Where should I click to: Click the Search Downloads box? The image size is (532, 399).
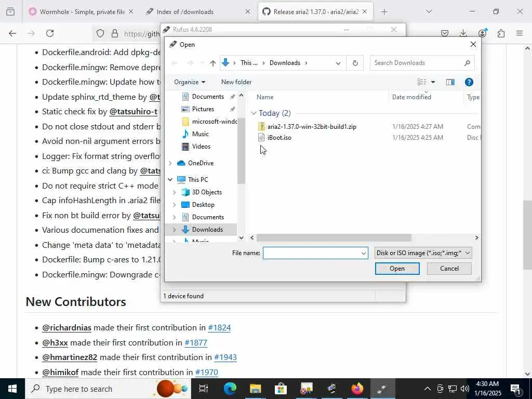click(x=422, y=63)
